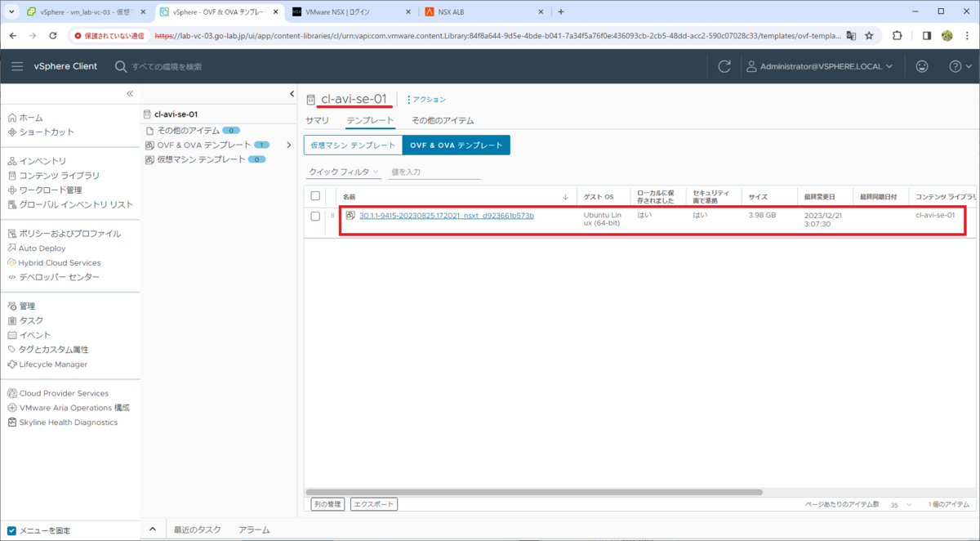Open a new browser tab

561,12
